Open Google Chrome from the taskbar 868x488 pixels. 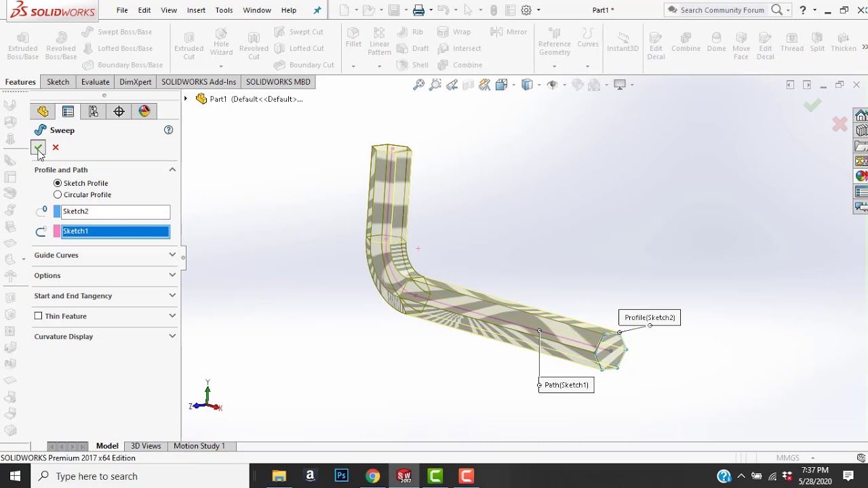372,476
